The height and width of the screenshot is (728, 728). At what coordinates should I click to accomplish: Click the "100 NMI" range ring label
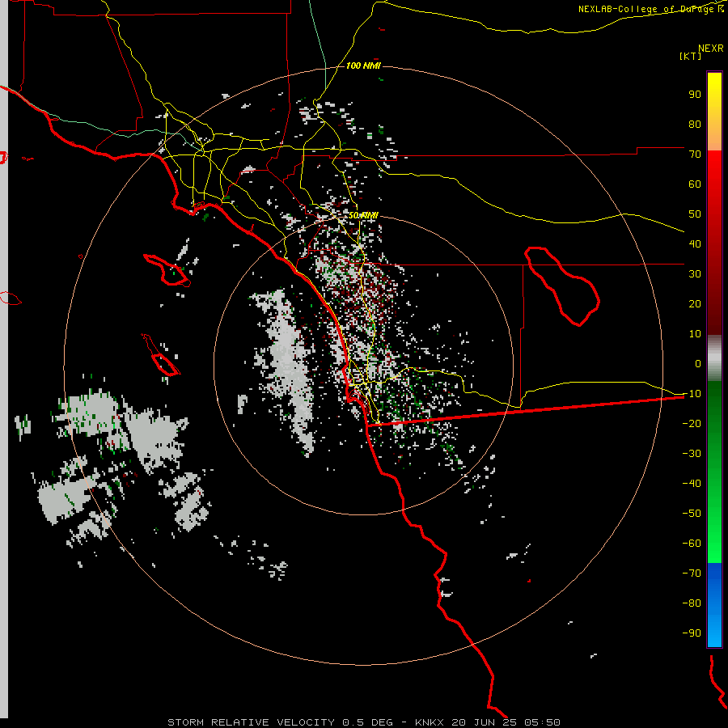[363, 66]
